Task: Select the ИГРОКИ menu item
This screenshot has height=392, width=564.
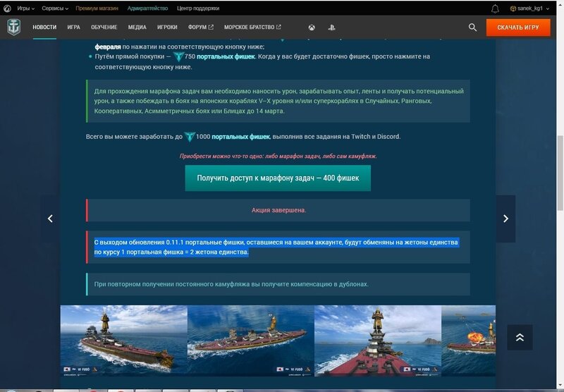Action: coord(167,27)
